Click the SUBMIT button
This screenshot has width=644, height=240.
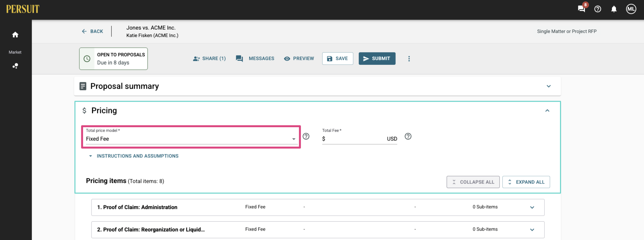click(377, 59)
